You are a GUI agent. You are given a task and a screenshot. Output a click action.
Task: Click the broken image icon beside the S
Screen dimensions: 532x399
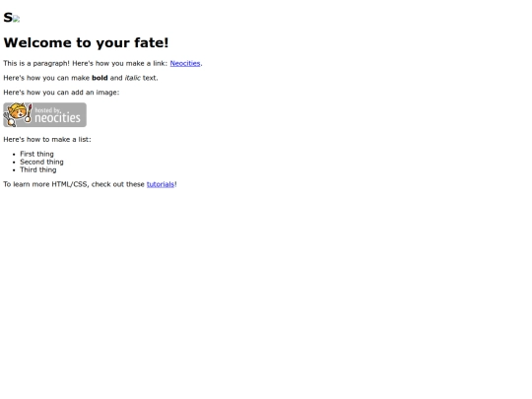(17, 19)
